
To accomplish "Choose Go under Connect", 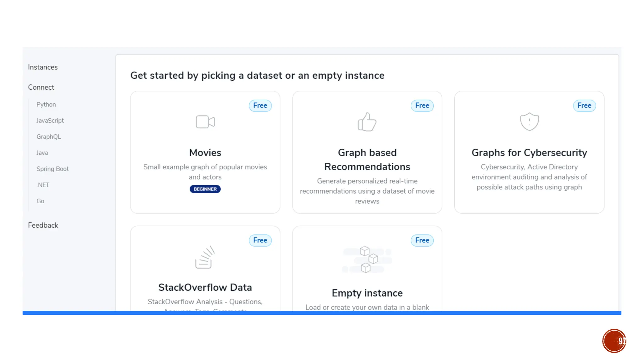I will (x=40, y=201).
